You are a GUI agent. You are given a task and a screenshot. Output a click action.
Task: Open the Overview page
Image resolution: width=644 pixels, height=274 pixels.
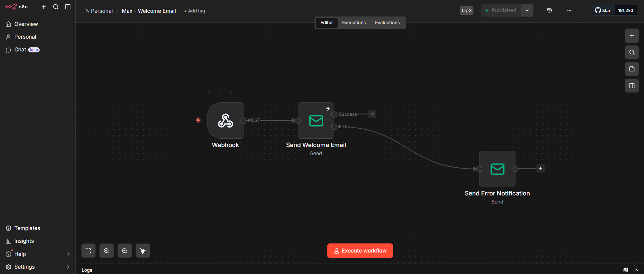pyautogui.click(x=38, y=24)
